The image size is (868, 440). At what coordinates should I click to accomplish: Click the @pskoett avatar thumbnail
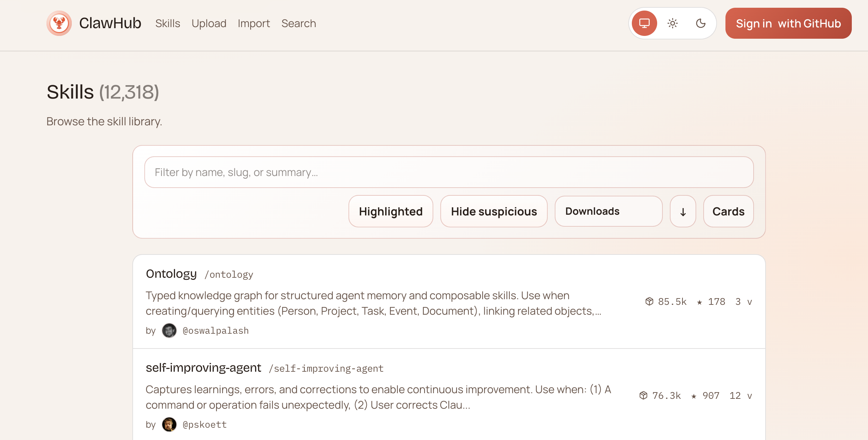coord(169,424)
